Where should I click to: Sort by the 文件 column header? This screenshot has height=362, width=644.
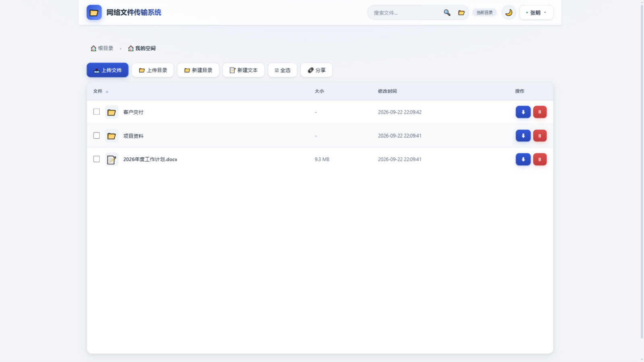[101, 91]
